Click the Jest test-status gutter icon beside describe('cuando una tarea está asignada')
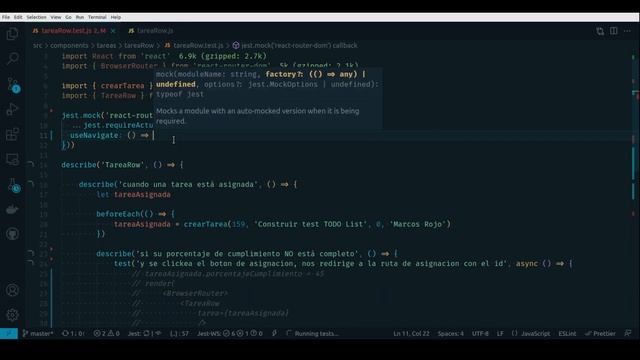Image resolution: width=640 pixels, height=360 pixels. [31, 184]
